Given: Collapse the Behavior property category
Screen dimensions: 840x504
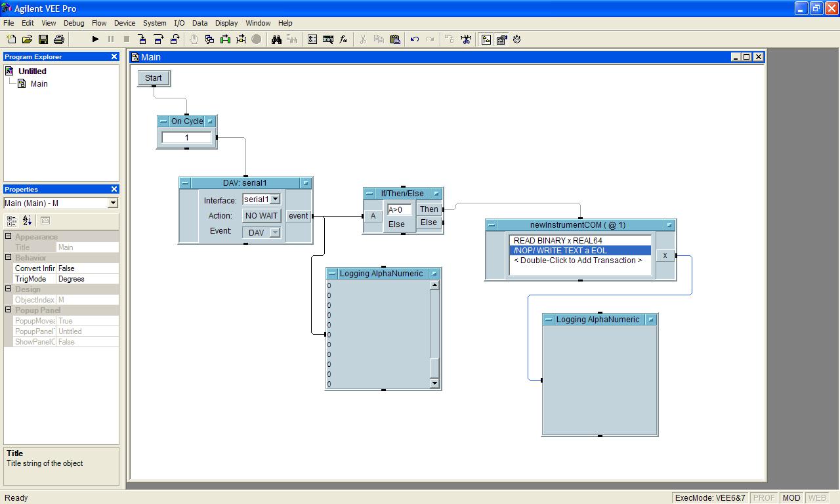Looking at the screenshot, I should [x=9, y=258].
